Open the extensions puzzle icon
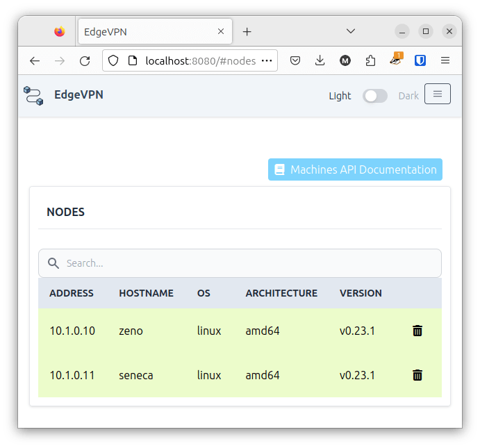480x448 pixels. (x=370, y=60)
